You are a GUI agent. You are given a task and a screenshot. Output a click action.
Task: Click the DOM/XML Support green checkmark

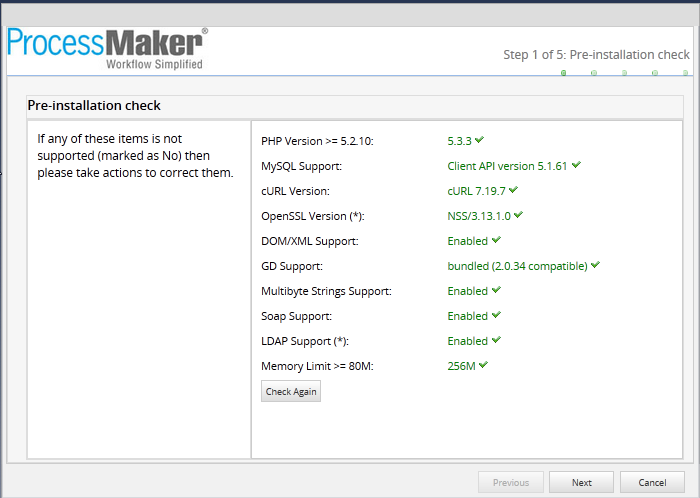[x=496, y=240]
